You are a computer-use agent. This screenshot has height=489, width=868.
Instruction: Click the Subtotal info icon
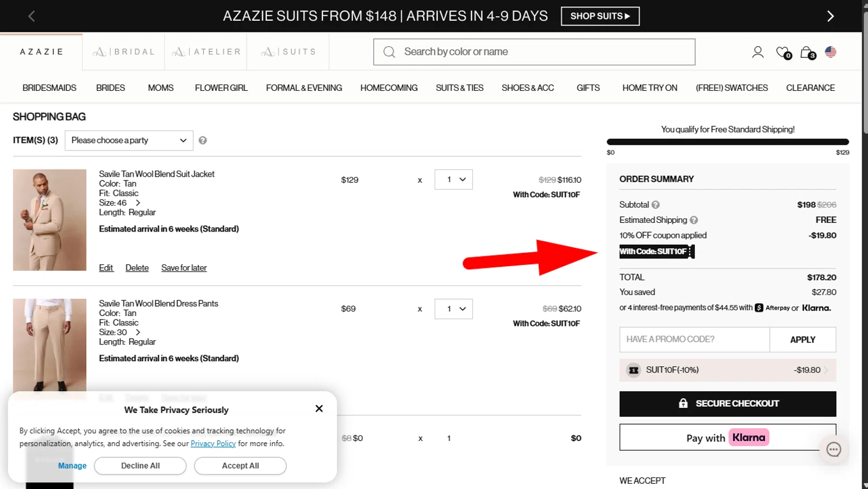pos(656,205)
